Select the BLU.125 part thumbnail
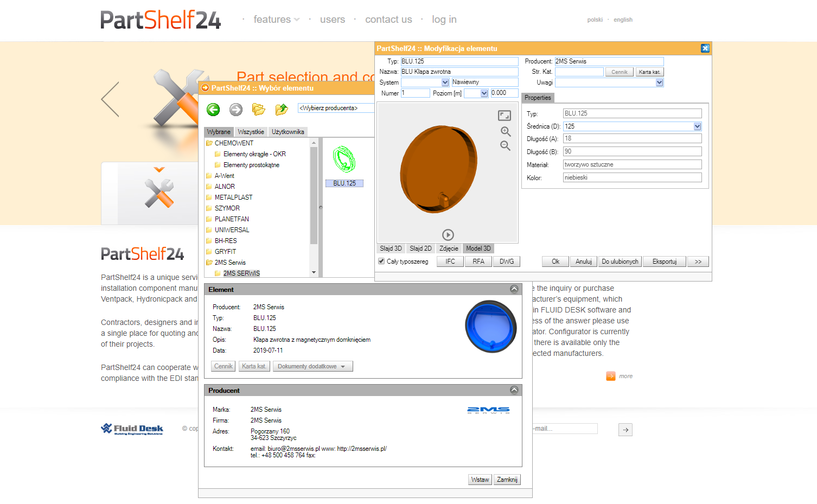Viewport: 817px width, 504px height. pos(344,160)
